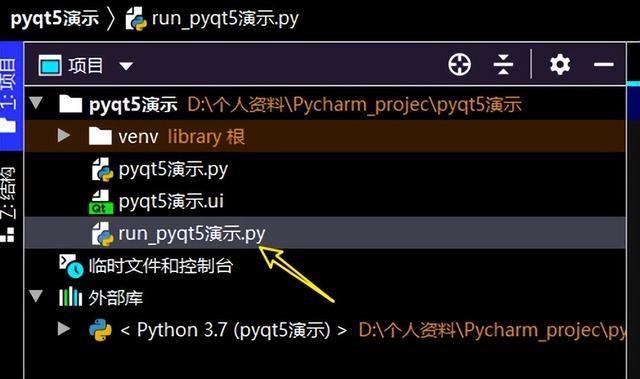The width and height of the screenshot is (640, 379).
Task: Open project panel settings gear
Action: click(560, 64)
